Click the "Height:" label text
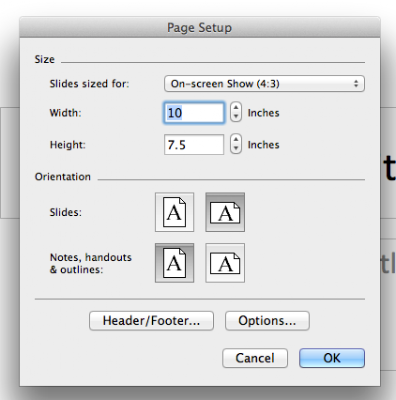396x400 pixels. pos(68,145)
